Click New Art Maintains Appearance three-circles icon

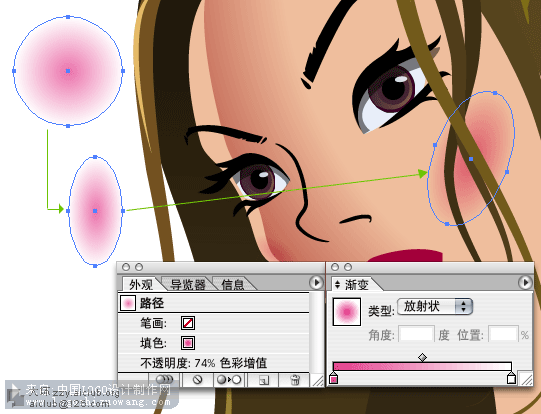tap(165, 380)
